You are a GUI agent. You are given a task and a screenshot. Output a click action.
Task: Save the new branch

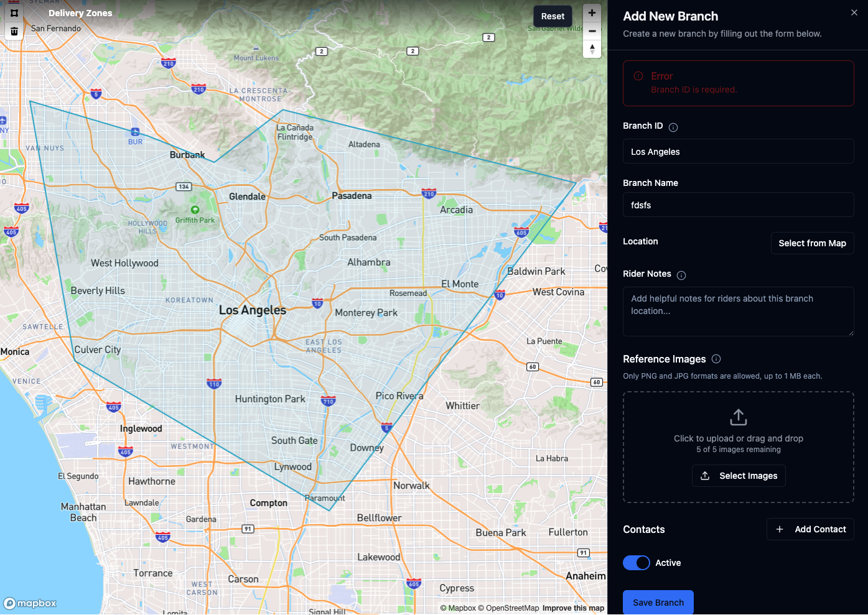658,602
